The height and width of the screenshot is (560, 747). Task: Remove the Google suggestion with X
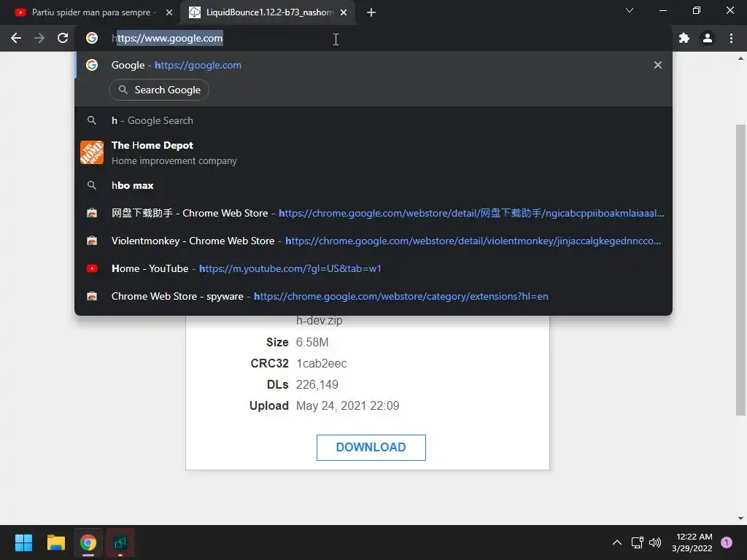[658, 65]
